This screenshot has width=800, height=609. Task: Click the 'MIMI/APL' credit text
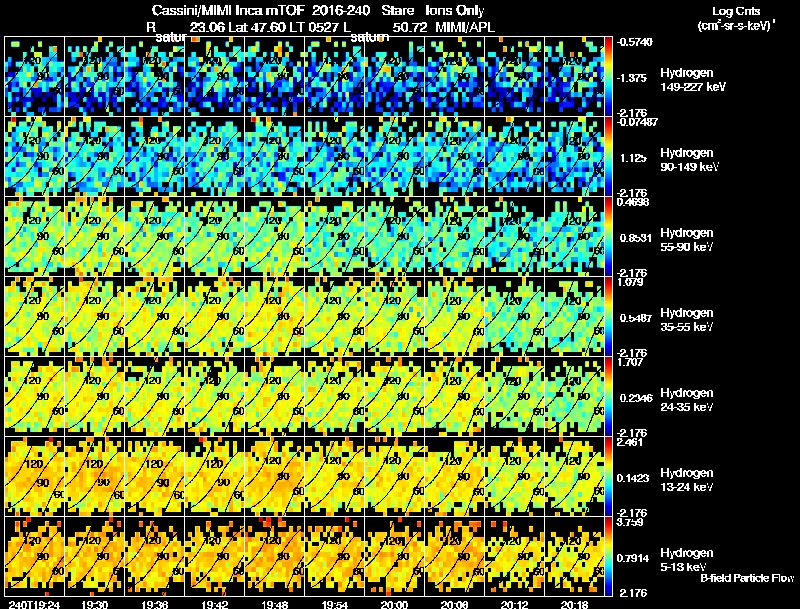point(465,27)
